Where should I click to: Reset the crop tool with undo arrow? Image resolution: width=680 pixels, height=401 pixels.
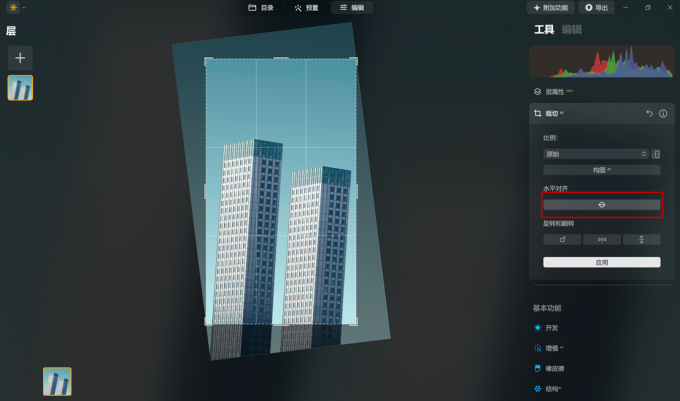click(649, 114)
